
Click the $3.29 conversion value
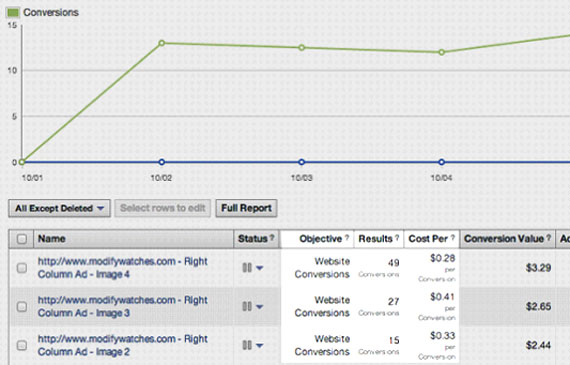coord(538,268)
